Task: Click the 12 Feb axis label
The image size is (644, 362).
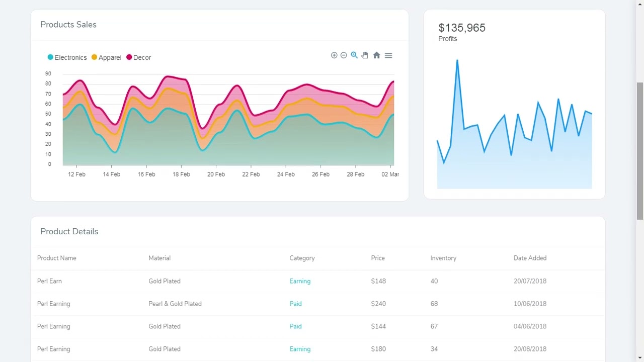Action: click(x=76, y=174)
